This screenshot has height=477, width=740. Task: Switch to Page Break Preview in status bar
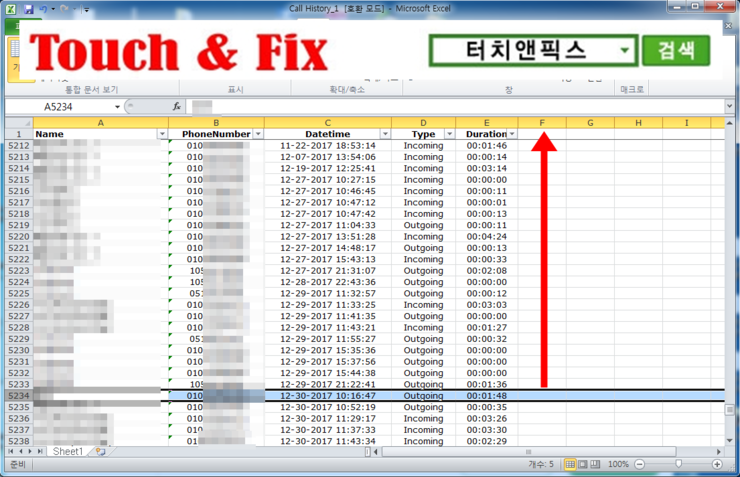[596, 464]
